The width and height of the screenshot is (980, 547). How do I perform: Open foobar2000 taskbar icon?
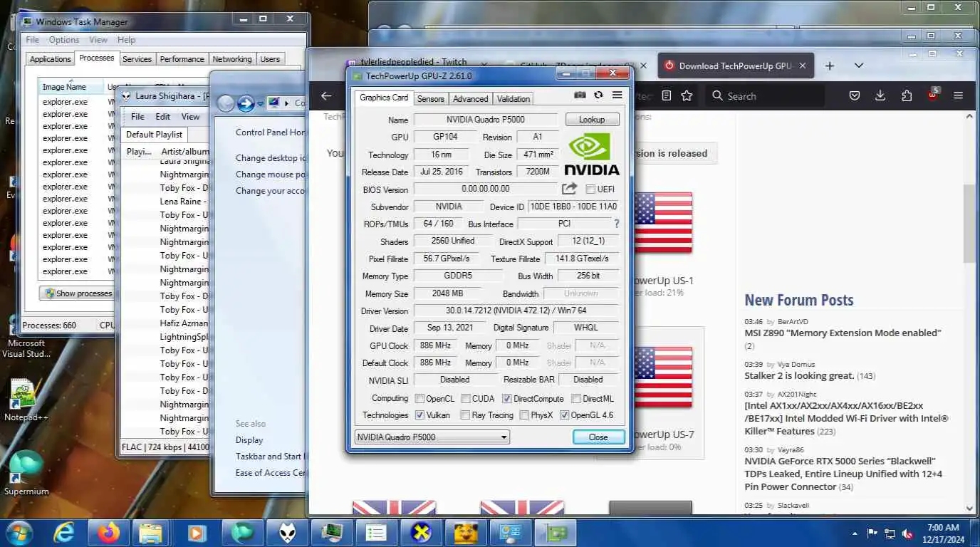287,533
